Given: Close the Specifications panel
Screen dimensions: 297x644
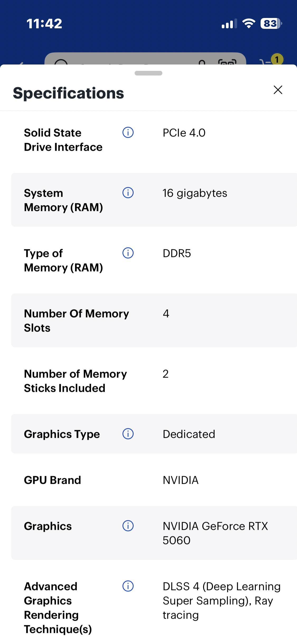Looking at the screenshot, I should [278, 90].
